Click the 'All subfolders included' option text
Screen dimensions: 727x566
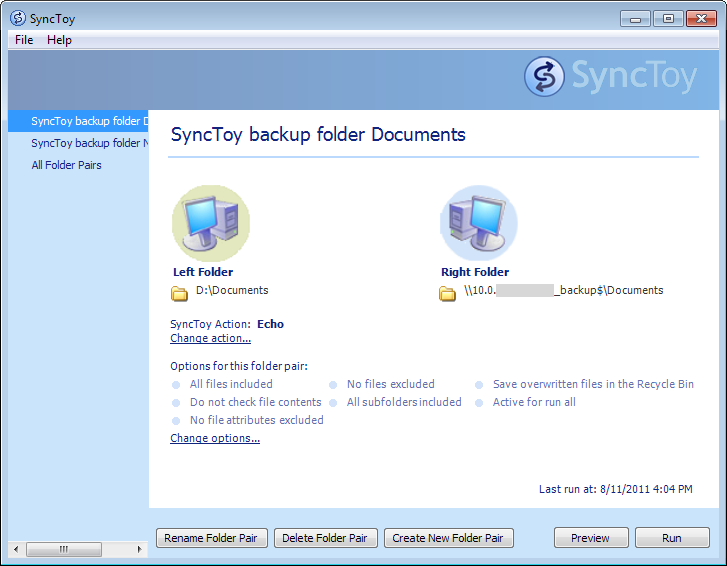pyautogui.click(x=404, y=402)
